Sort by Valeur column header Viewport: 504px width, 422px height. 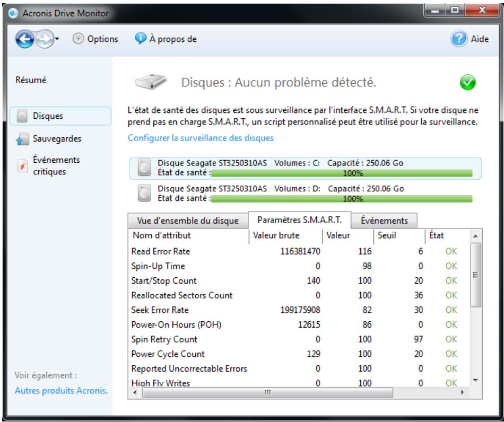coord(348,236)
